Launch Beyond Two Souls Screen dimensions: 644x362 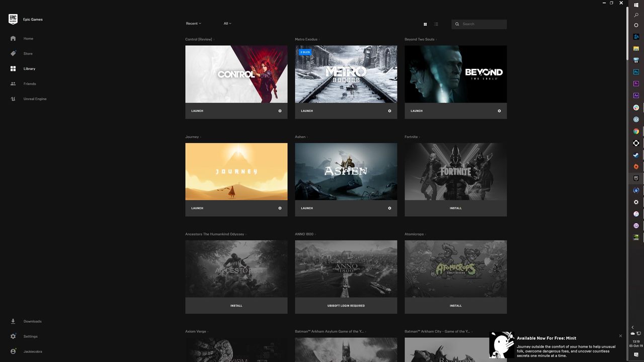pos(417,111)
